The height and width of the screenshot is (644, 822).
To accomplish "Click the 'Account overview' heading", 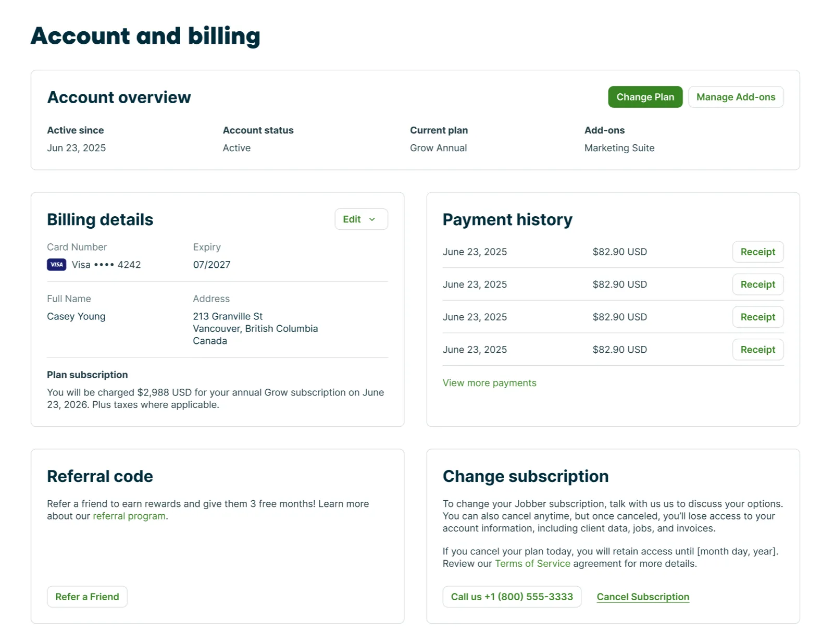I will coord(119,97).
